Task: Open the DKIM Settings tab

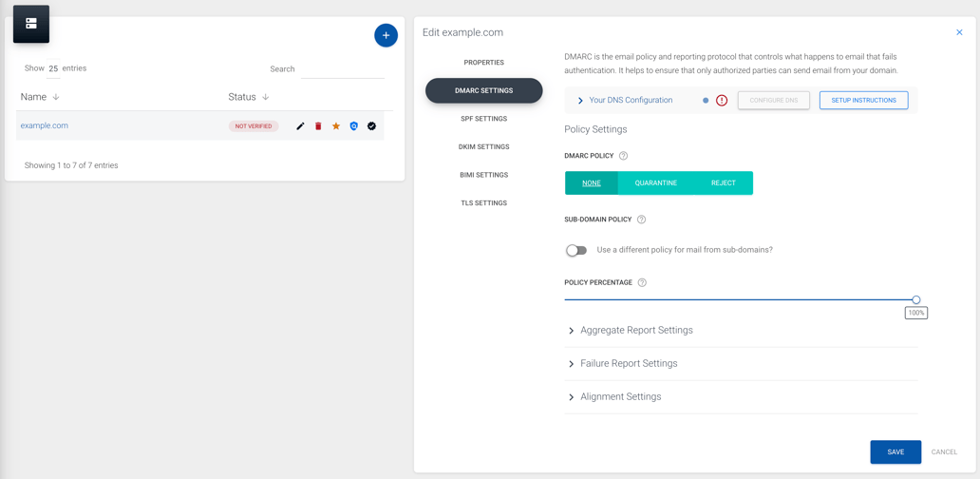Action: coord(483,147)
